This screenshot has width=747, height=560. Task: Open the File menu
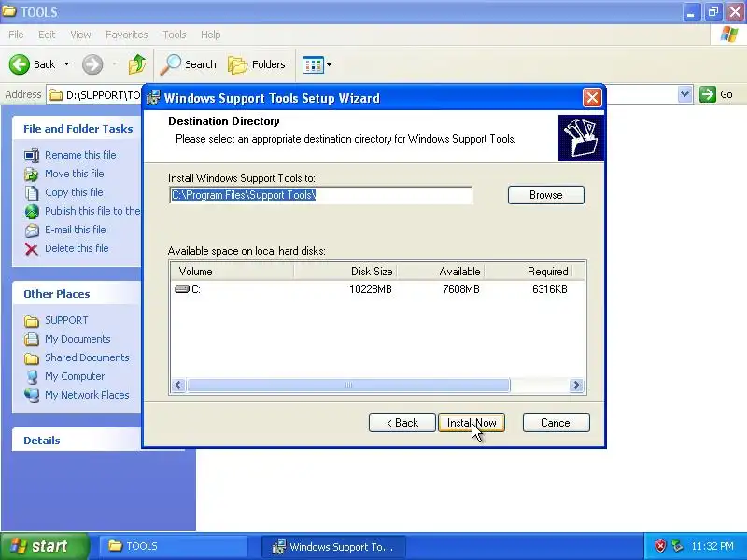[16, 35]
